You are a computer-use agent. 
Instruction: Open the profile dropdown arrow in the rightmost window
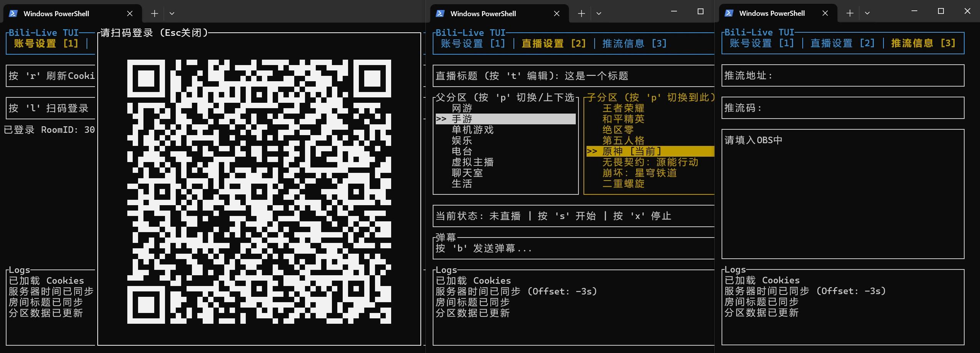[867, 13]
